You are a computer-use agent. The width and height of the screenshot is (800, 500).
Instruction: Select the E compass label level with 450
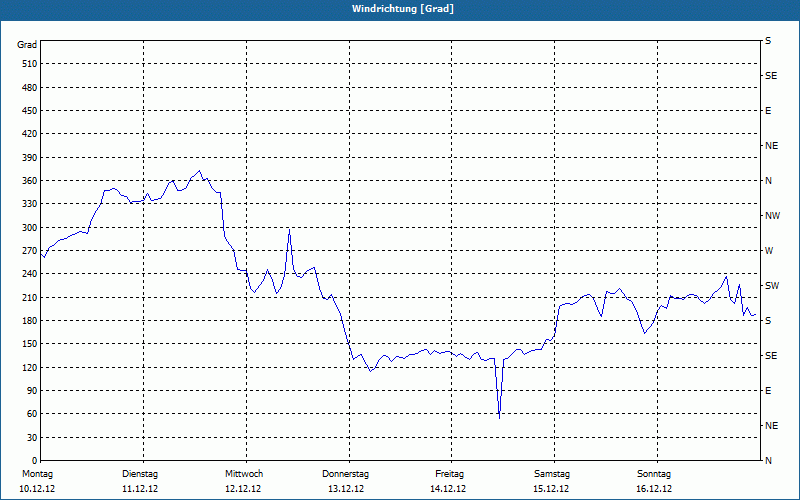[768, 111]
